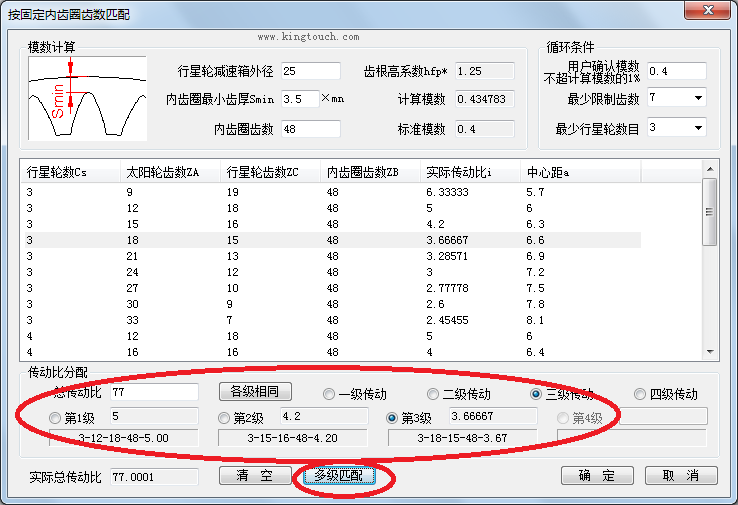Image resolution: width=738 pixels, height=505 pixels.
Task: Click the 内齿圈齿数ZB column header
Action: point(370,172)
